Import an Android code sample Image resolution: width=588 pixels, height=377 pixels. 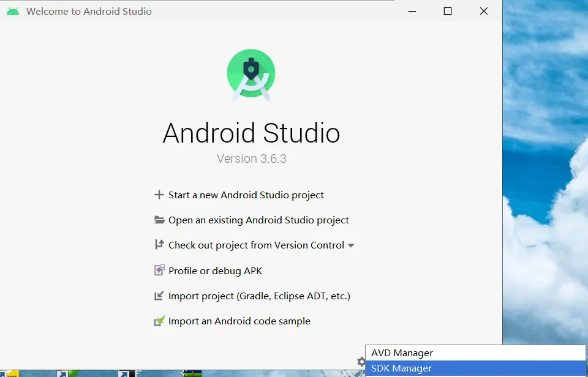[x=239, y=321]
